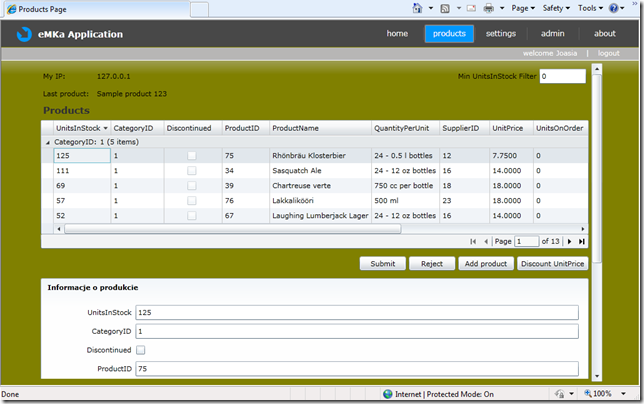Open a new browser tab
Screen dimensions: 644x404
click(200, 9)
